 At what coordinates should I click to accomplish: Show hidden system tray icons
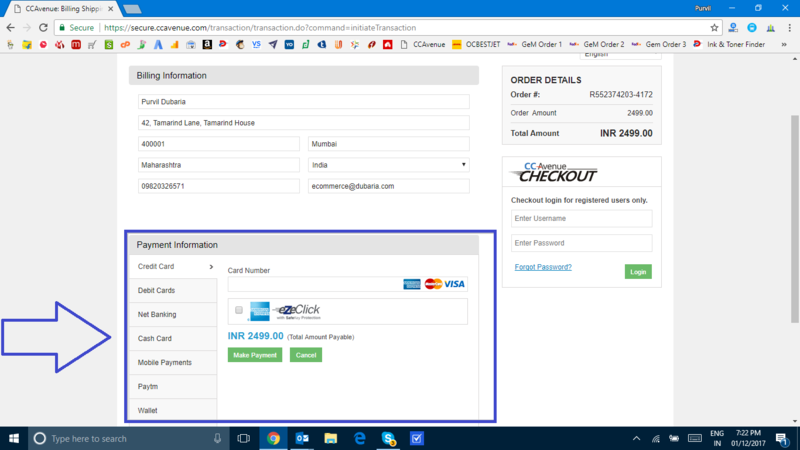pyautogui.click(x=636, y=438)
